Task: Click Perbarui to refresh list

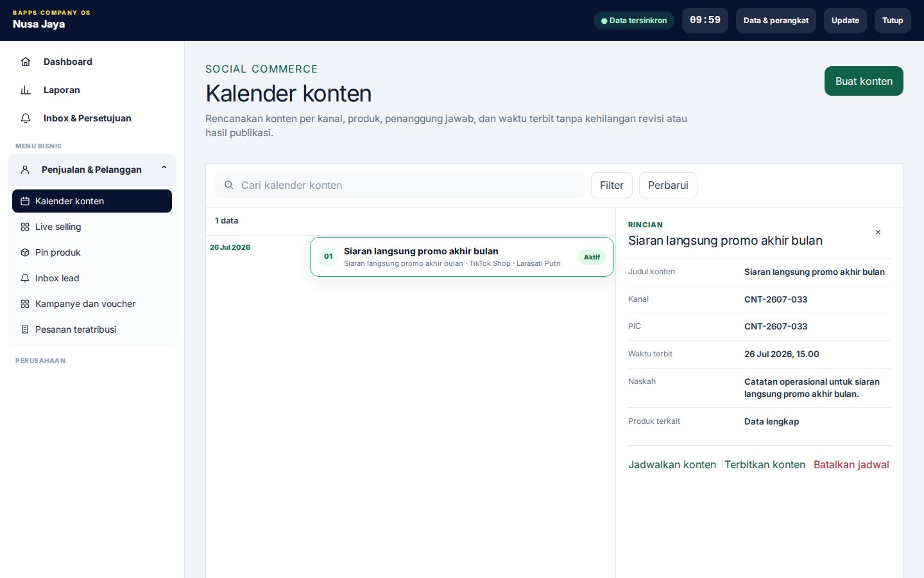Action: pyautogui.click(x=668, y=185)
